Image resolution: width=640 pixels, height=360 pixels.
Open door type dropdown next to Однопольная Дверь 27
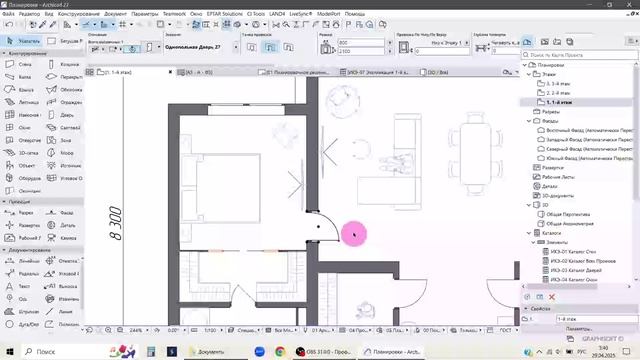pos(236,47)
